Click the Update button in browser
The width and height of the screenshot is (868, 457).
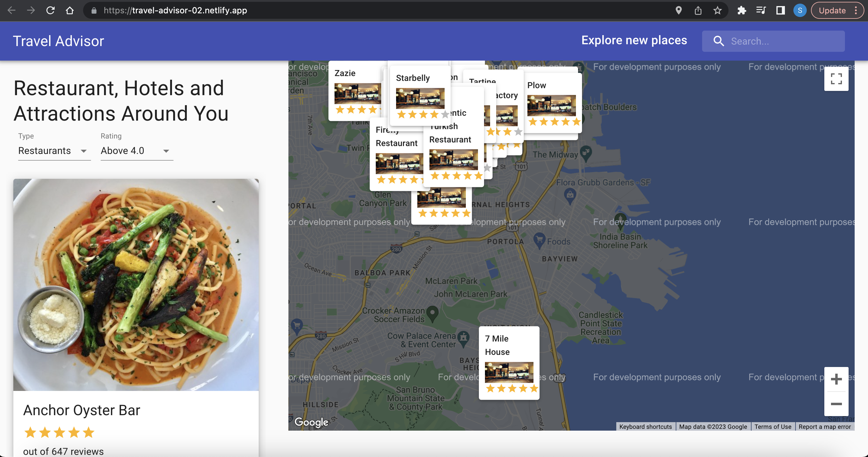tap(832, 10)
